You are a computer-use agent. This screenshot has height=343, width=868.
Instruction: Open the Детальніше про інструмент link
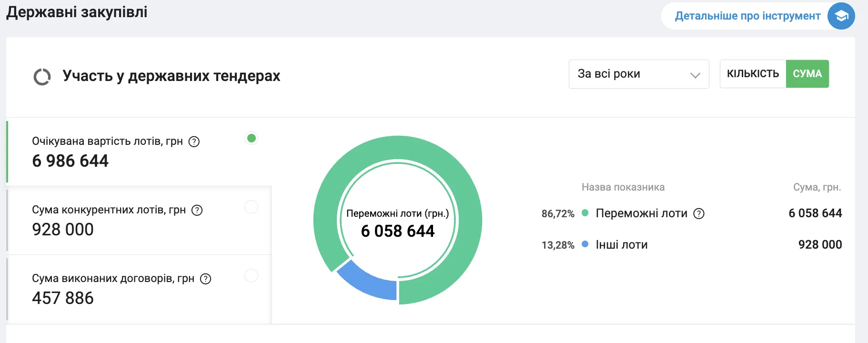[x=747, y=16]
